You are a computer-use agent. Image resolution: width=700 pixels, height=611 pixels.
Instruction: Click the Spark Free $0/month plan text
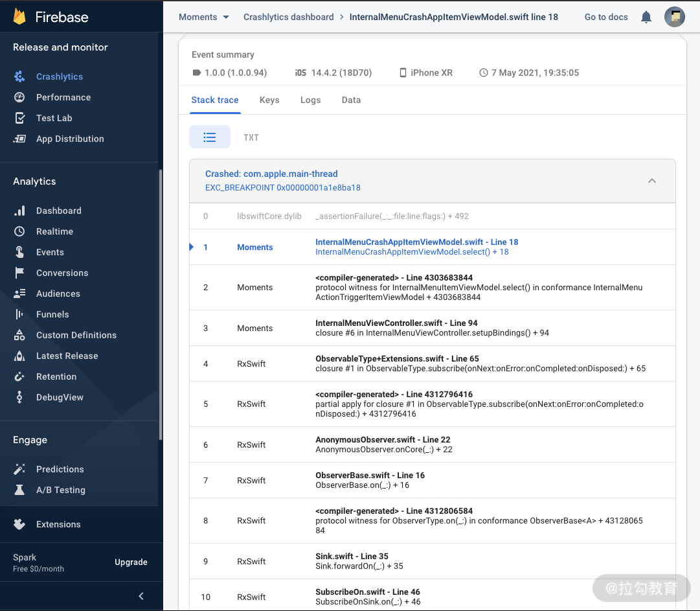tap(38, 562)
